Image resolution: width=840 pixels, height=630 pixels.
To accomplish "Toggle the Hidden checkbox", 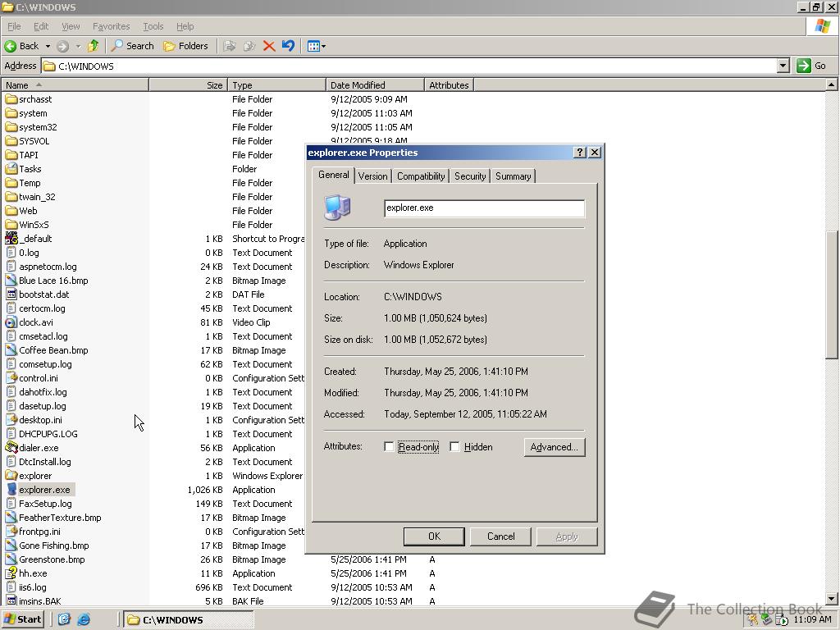I will click(454, 447).
